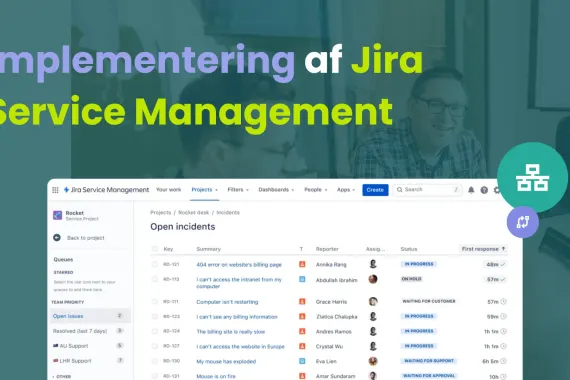570x380 pixels.
Task: Open Your work in top navigation
Action: pos(169,190)
